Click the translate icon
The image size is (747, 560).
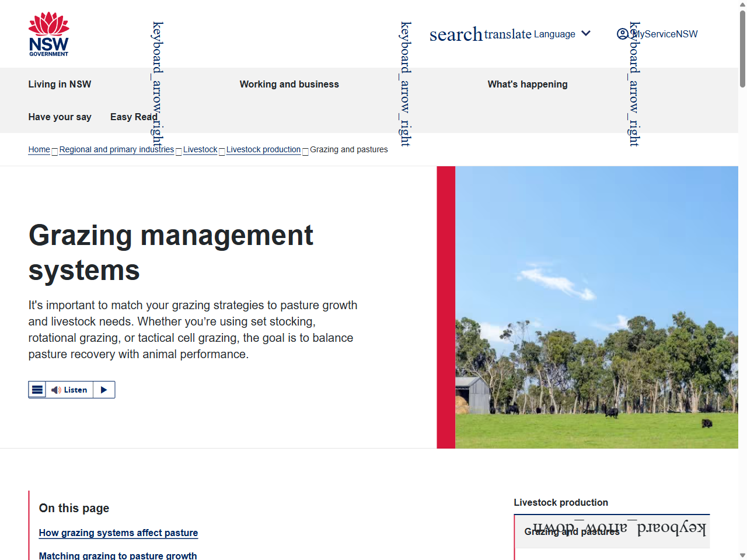coord(507,34)
